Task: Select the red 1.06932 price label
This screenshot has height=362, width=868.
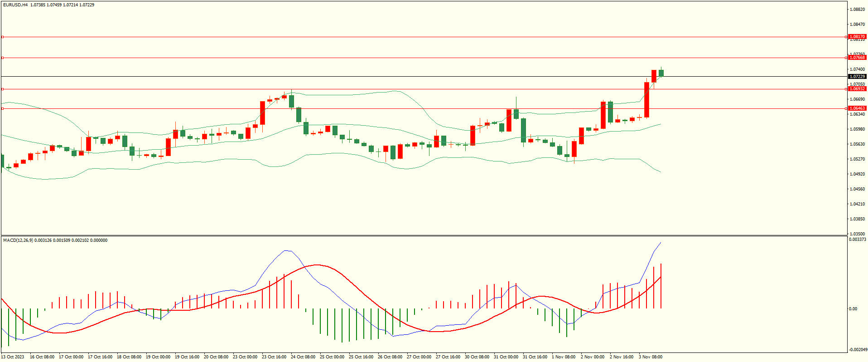Action: [857, 89]
